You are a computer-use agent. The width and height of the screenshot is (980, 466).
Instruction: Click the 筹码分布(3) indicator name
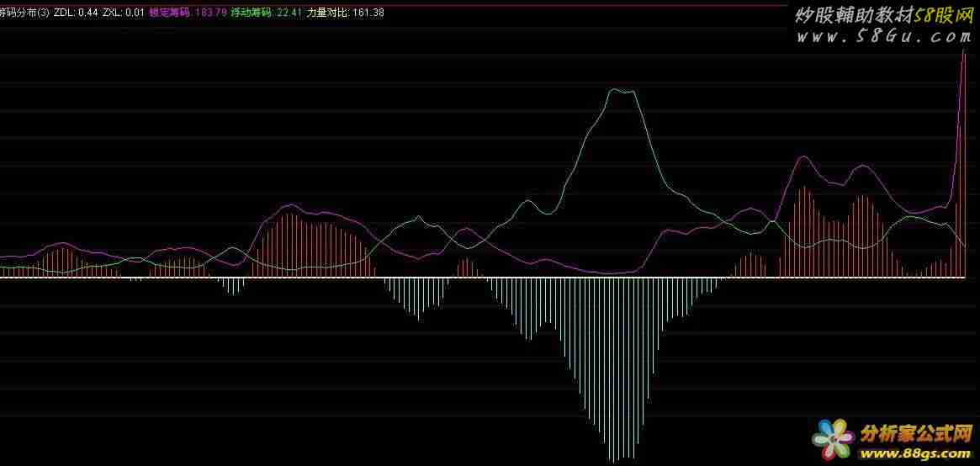coord(24,13)
